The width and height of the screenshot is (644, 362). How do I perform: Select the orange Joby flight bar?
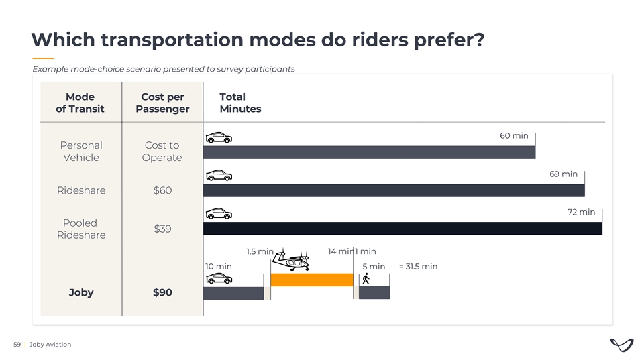click(312, 280)
